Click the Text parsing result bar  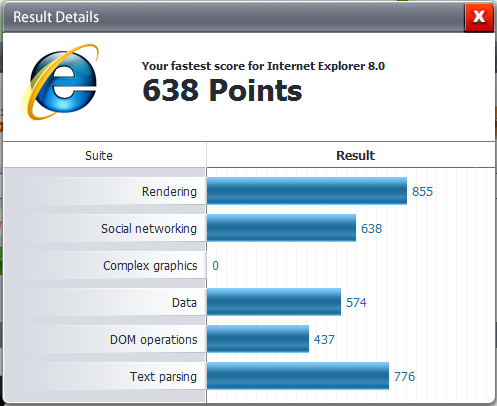pyautogui.click(x=298, y=376)
